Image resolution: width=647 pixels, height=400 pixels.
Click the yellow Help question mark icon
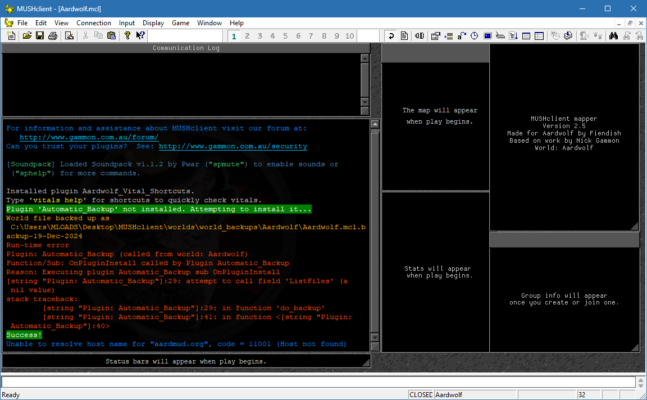click(126, 36)
